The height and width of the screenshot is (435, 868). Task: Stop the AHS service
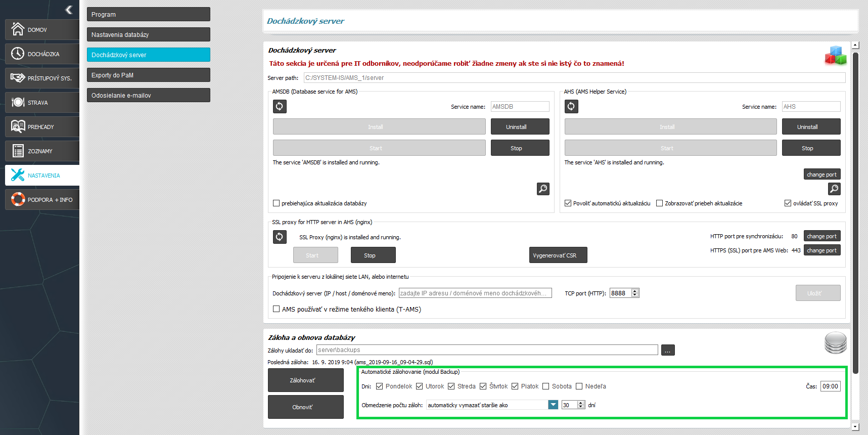[x=811, y=148]
